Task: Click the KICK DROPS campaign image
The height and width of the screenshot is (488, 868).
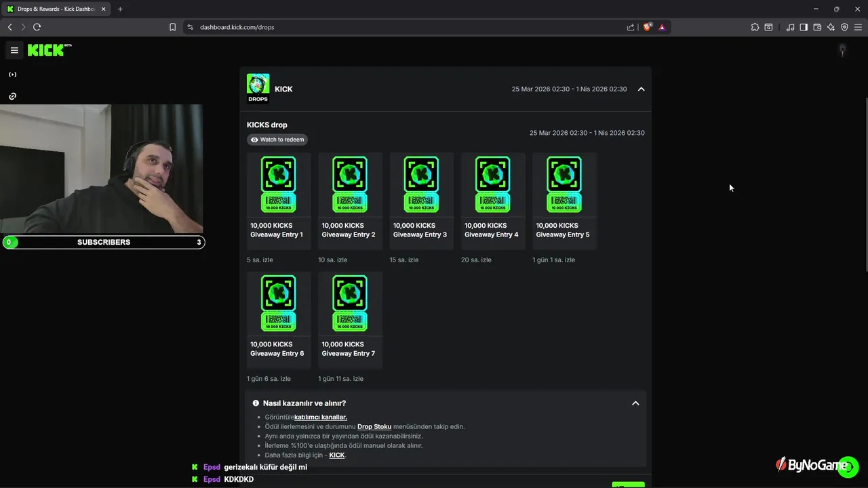Action: [258, 89]
